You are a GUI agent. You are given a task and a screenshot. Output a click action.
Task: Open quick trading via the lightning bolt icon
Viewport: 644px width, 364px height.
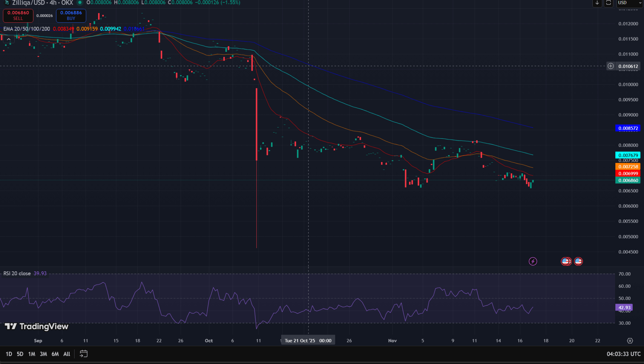(533, 261)
